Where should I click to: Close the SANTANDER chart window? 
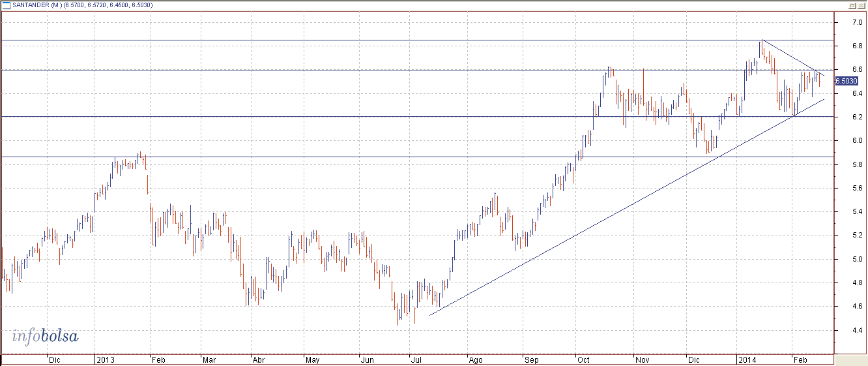861,5
